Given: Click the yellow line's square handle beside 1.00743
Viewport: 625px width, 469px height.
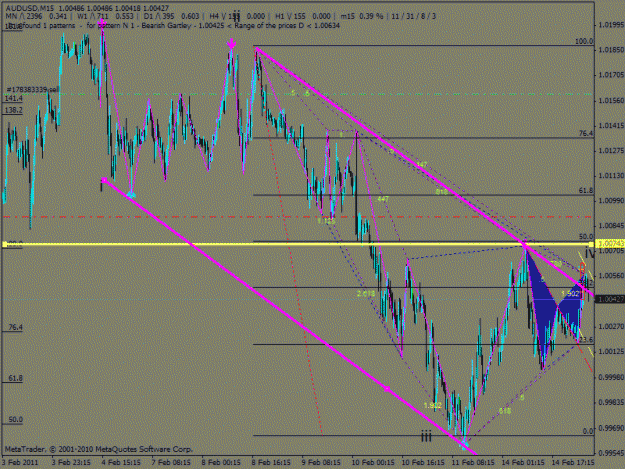Looking at the screenshot, I should [x=591, y=244].
